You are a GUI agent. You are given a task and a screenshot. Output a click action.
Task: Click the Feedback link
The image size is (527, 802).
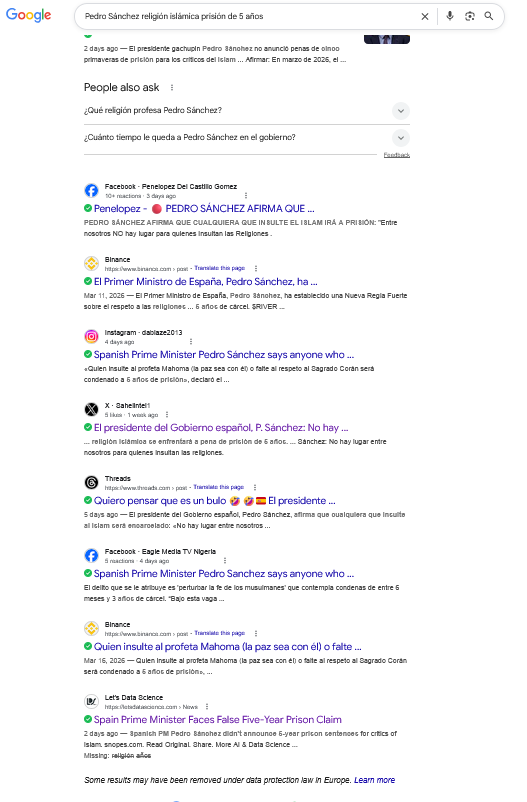pyautogui.click(x=397, y=155)
